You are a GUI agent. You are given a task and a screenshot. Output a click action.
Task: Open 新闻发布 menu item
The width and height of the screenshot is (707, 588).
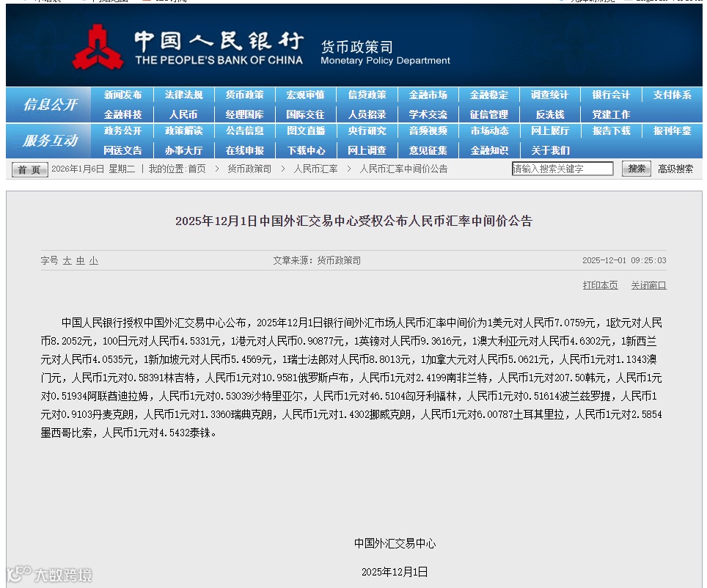click(122, 95)
